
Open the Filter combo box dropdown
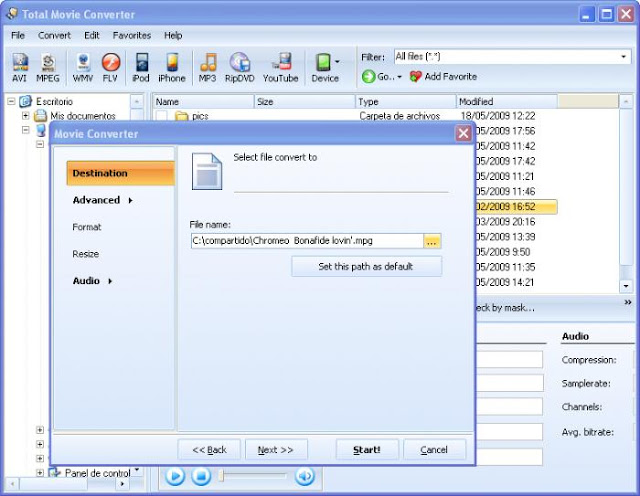624,56
